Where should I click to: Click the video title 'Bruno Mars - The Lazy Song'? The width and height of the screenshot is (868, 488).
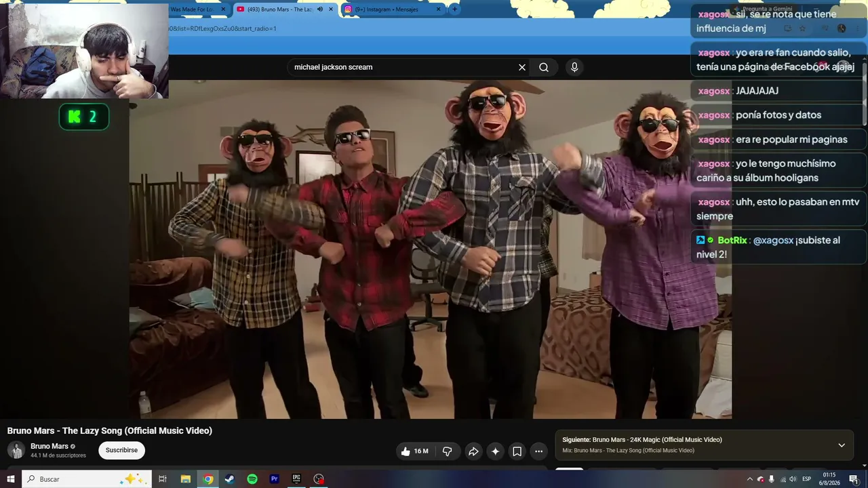110,431
